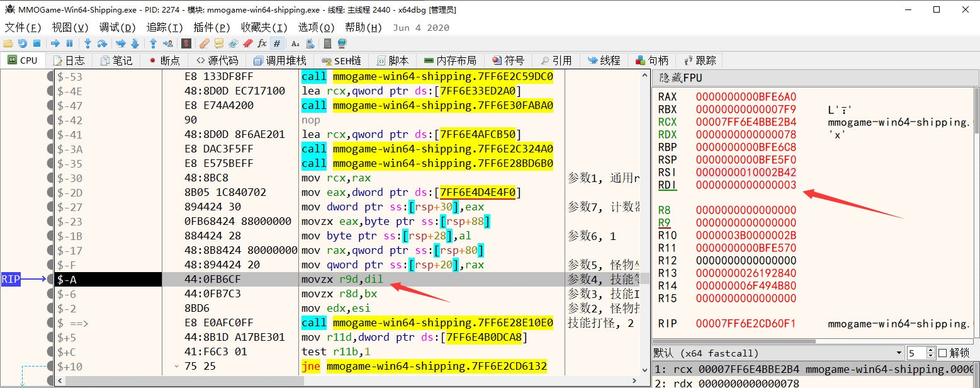The height and width of the screenshot is (388, 980).
Task: Open the 插件(P) menu
Action: click(x=212, y=28)
